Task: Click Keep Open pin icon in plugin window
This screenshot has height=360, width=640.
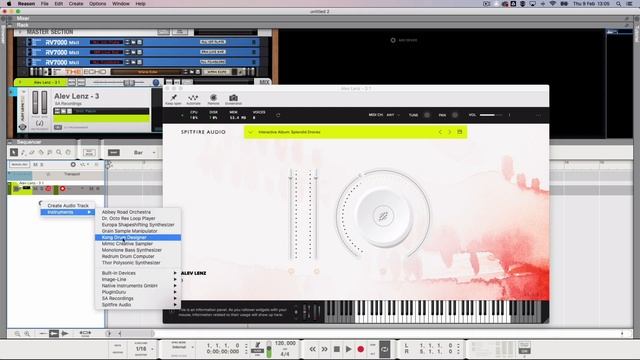Action: coord(173,99)
